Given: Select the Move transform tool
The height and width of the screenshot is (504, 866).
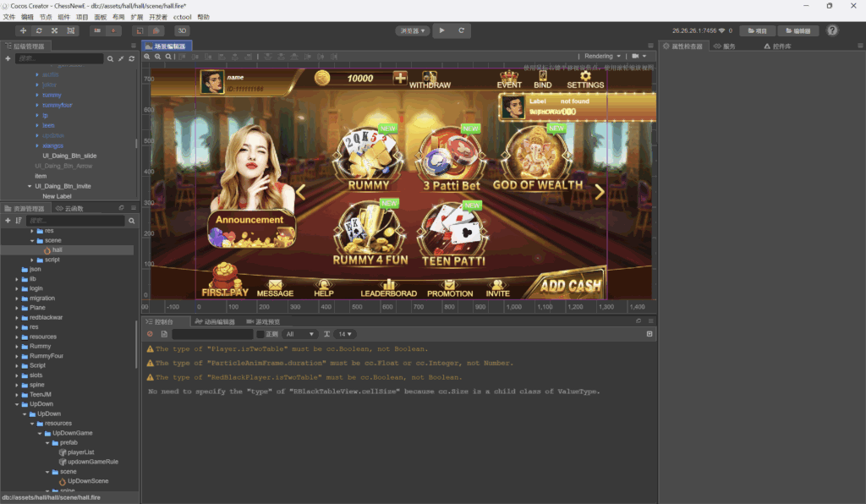Looking at the screenshot, I should click(23, 30).
